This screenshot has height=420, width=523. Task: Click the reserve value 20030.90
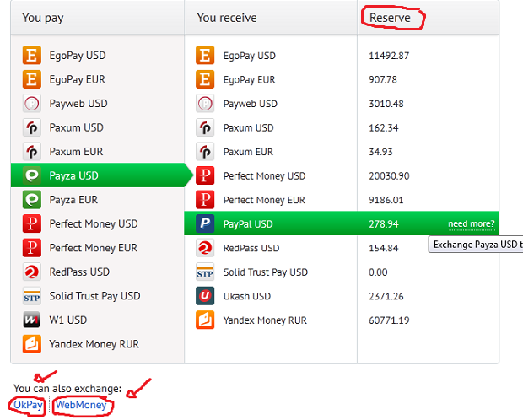click(389, 175)
